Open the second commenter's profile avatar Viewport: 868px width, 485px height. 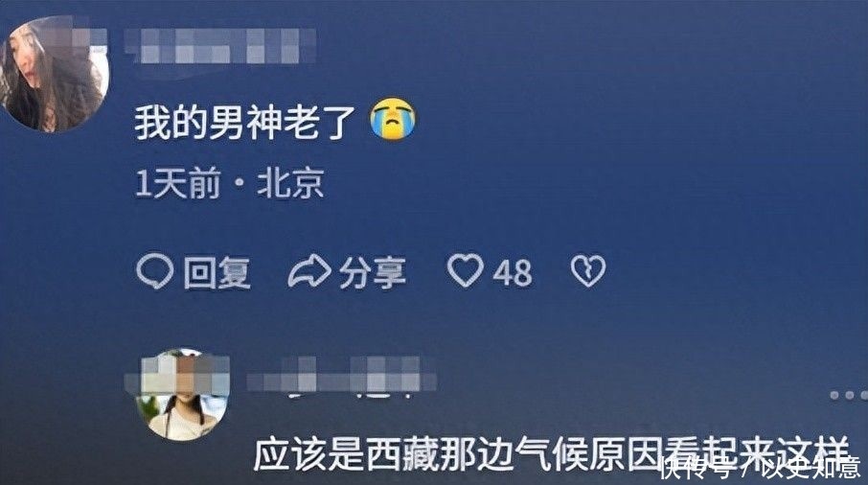(183, 395)
